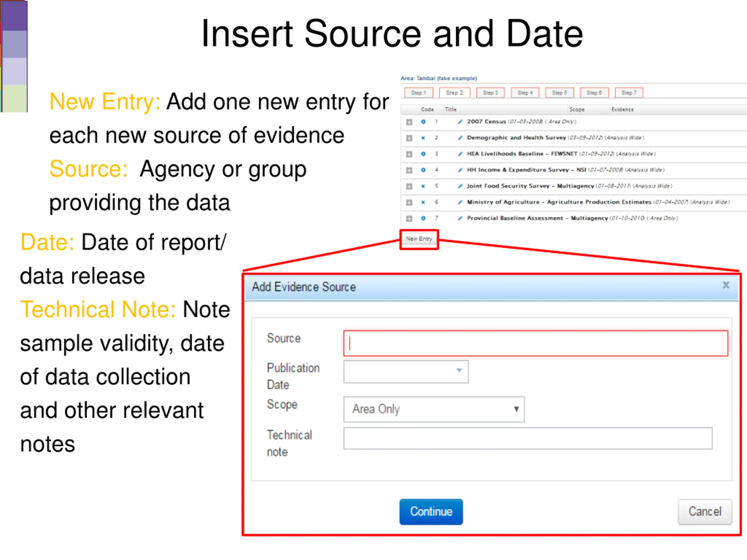Click Continue in Add Evidence Source dialog
747x560 pixels.
431,512
